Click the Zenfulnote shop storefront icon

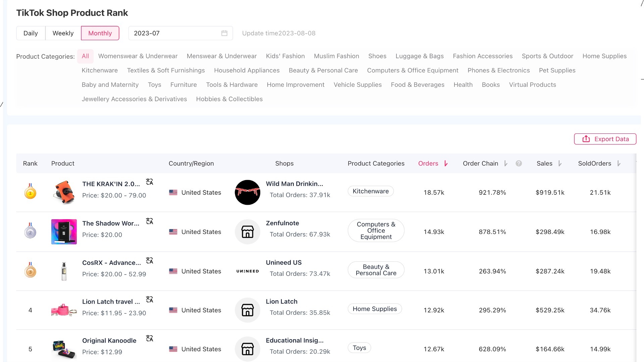[248, 232]
